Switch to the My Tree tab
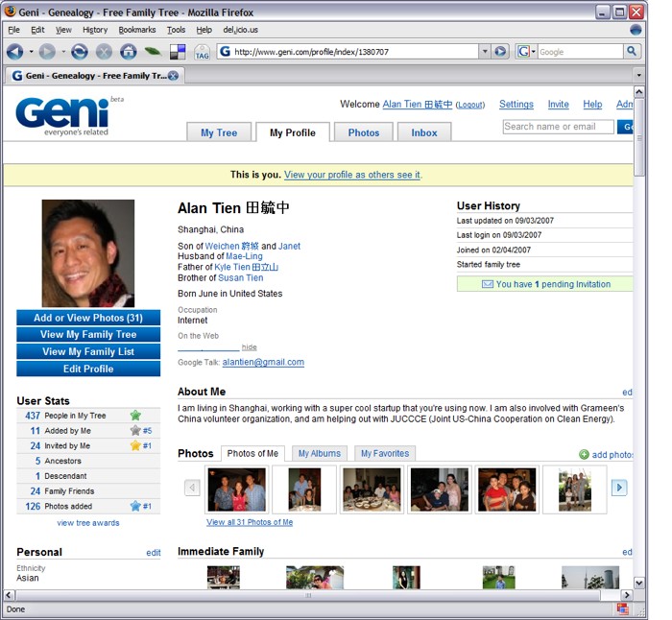Screen dimensions: 672x620 (x=219, y=132)
